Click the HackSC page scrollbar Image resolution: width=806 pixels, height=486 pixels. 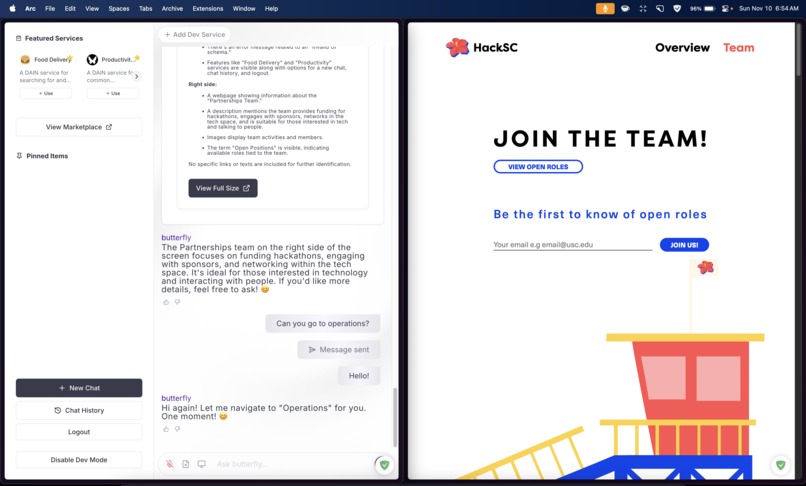point(798,51)
